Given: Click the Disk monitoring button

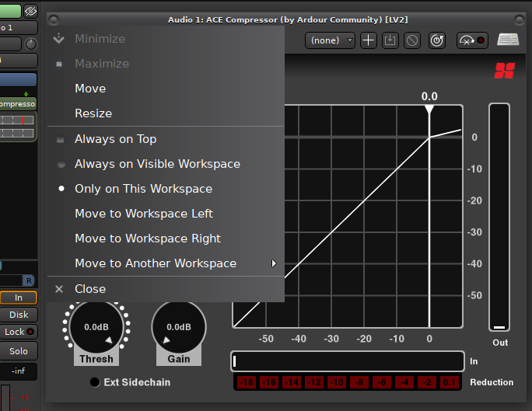Looking at the screenshot, I should pyautogui.click(x=19, y=315).
